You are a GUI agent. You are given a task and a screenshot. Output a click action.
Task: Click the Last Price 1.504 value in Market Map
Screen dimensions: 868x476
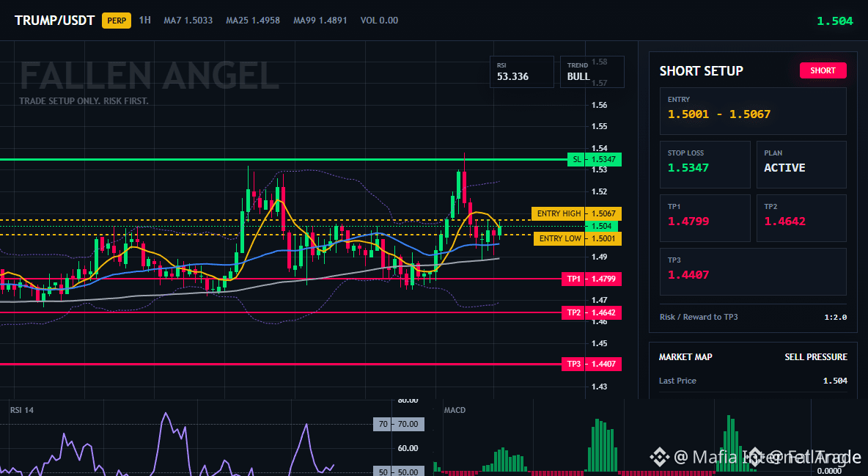835,381
